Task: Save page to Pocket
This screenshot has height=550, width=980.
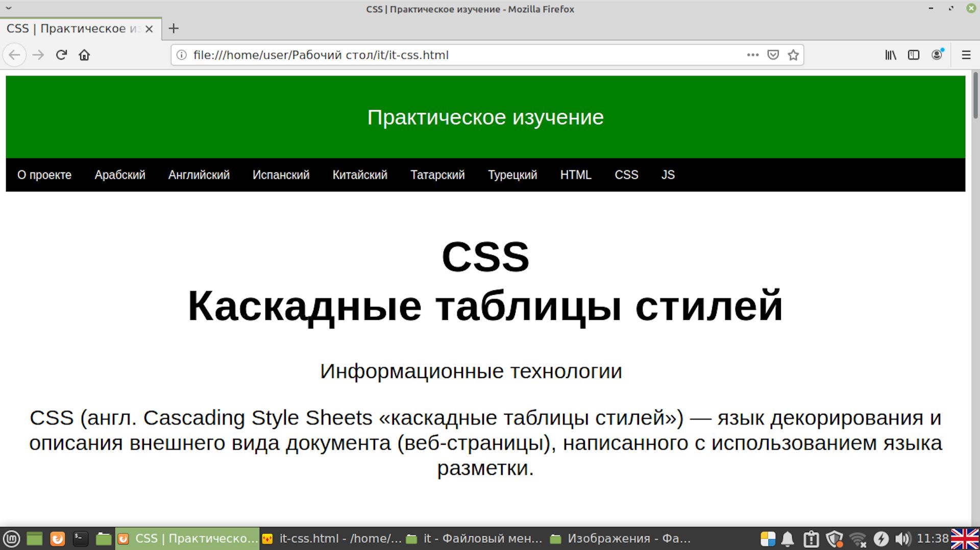Action: pyautogui.click(x=773, y=55)
